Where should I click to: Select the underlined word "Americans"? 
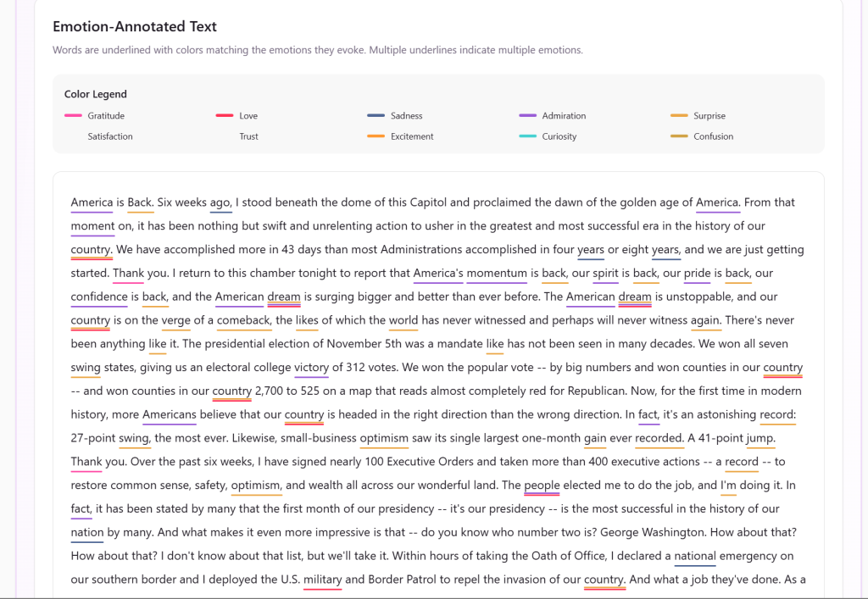click(170, 414)
